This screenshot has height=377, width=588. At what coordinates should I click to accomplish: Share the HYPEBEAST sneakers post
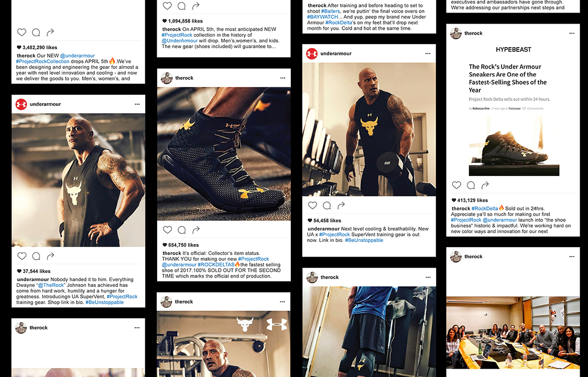click(485, 185)
